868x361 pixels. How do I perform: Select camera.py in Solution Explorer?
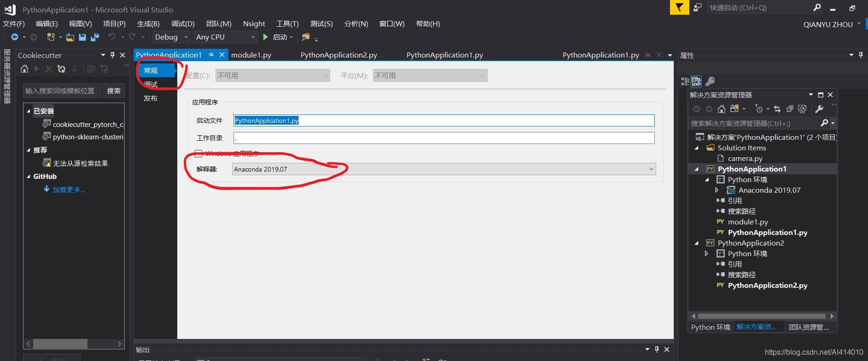pos(745,158)
